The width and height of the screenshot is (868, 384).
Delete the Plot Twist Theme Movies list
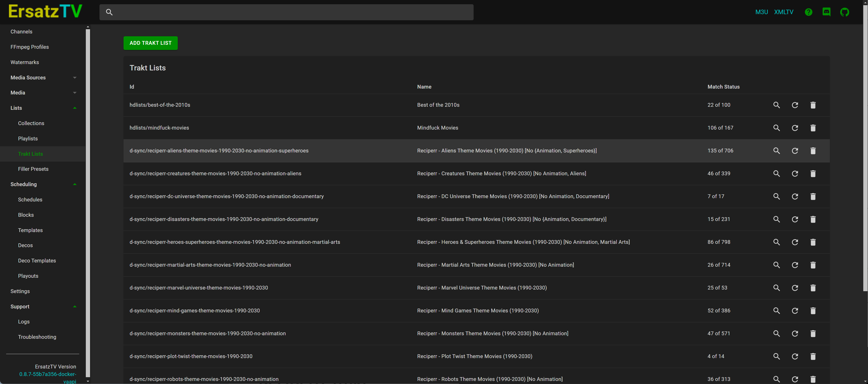pos(813,356)
